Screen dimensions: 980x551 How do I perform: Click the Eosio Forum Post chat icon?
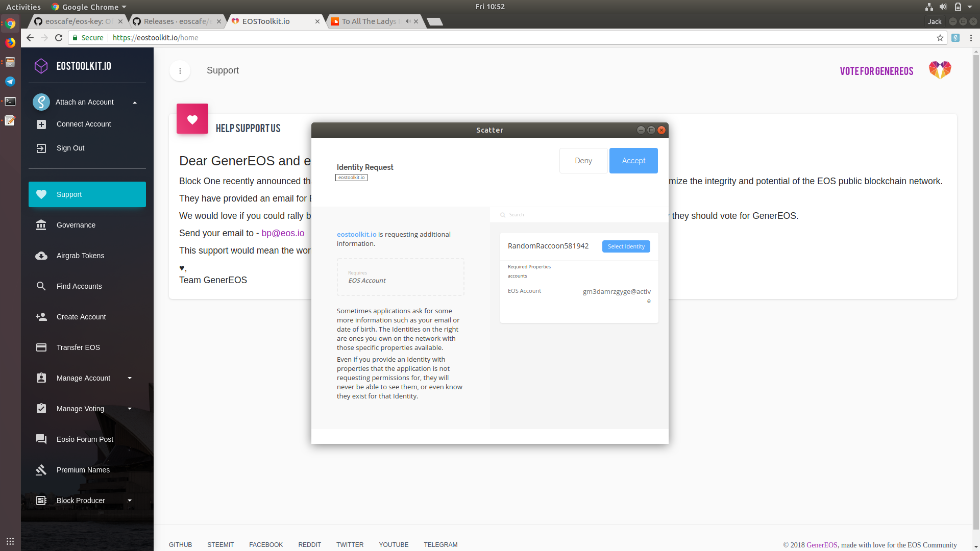click(x=41, y=439)
